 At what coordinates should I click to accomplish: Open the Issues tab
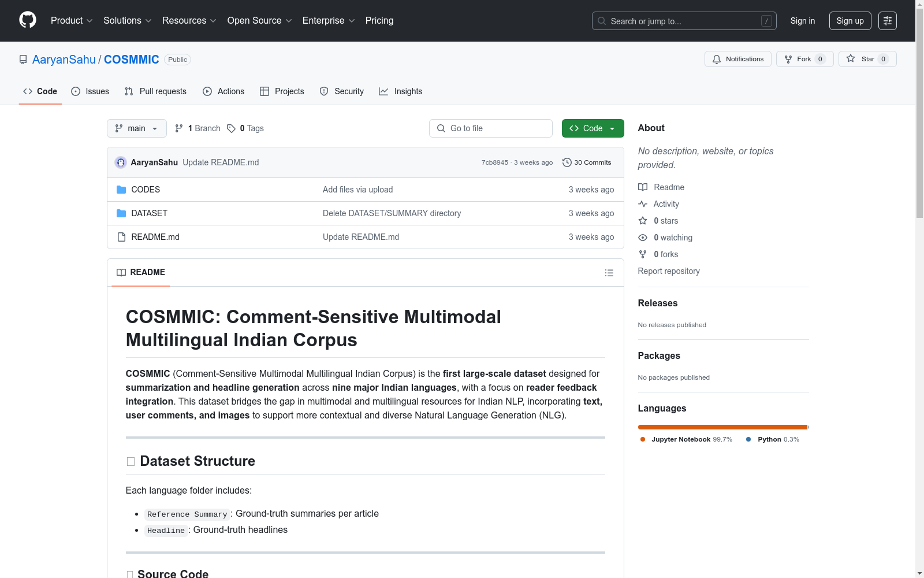[x=90, y=91]
